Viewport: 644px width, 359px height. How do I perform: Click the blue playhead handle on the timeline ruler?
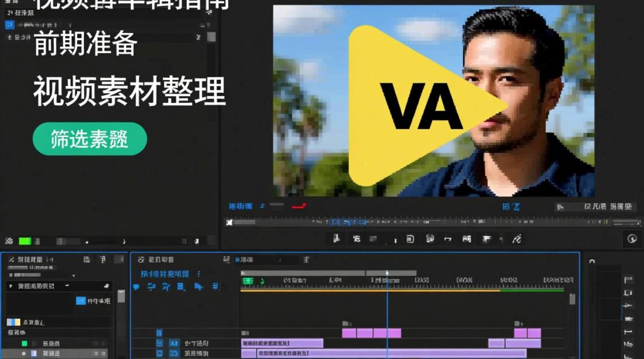[x=387, y=273]
